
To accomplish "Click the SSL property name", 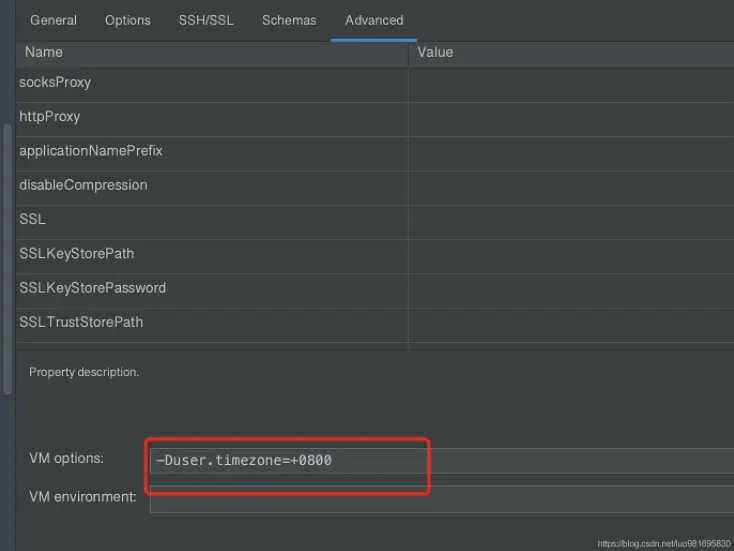I will 32,219.
